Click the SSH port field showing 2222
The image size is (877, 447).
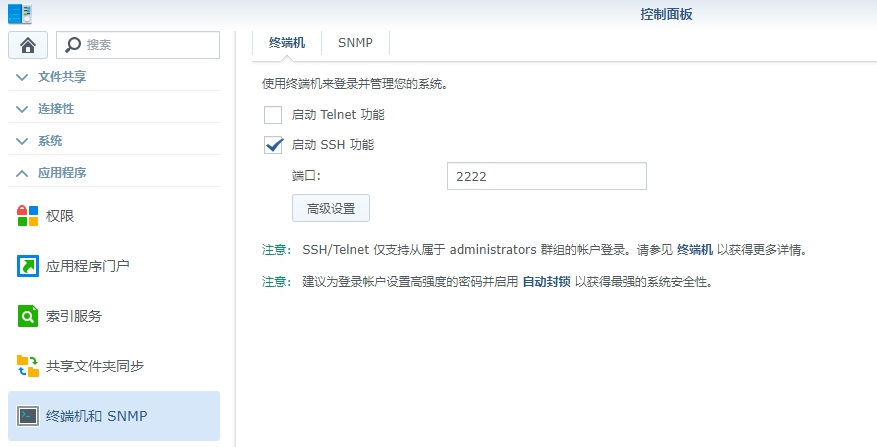point(547,176)
